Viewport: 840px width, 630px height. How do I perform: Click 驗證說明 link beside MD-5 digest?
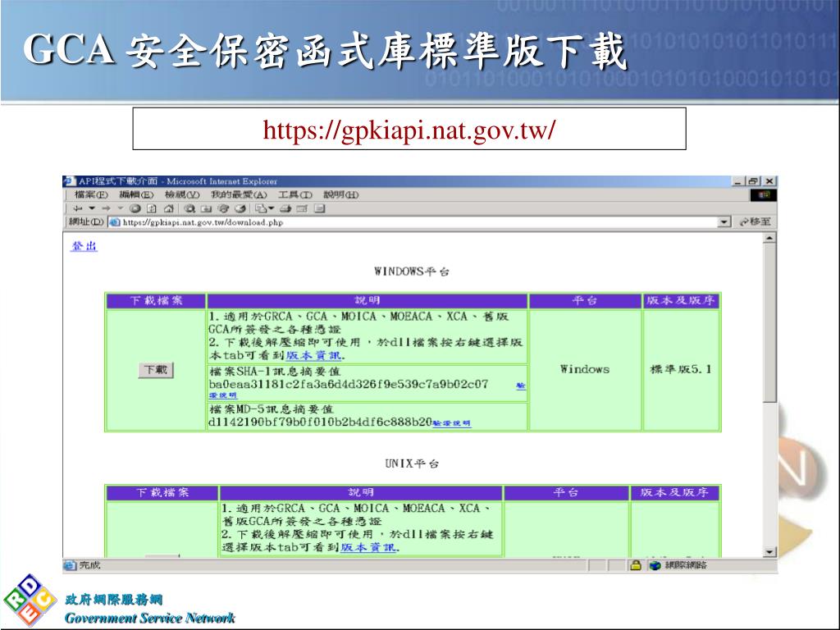pyautogui.click(x=452, y=423)
